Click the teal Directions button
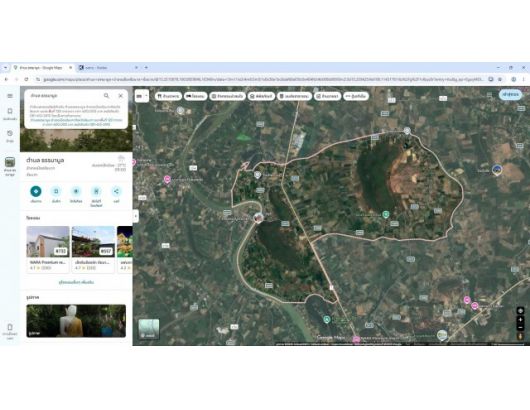Viewport: 530px width, 410px height. click(36, 191)
